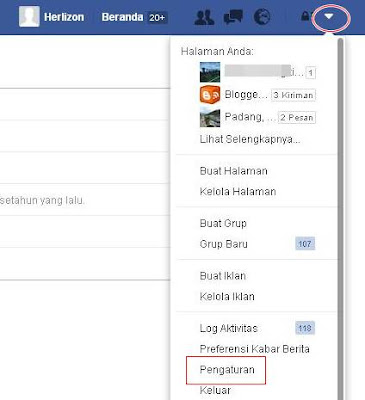The image size is (365, 400).
Task: Click the 20+ Beranda notification badge
Action: coord(157,17)
